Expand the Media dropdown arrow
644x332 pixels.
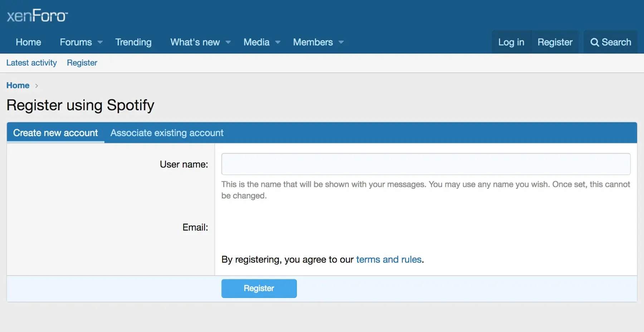278,42
